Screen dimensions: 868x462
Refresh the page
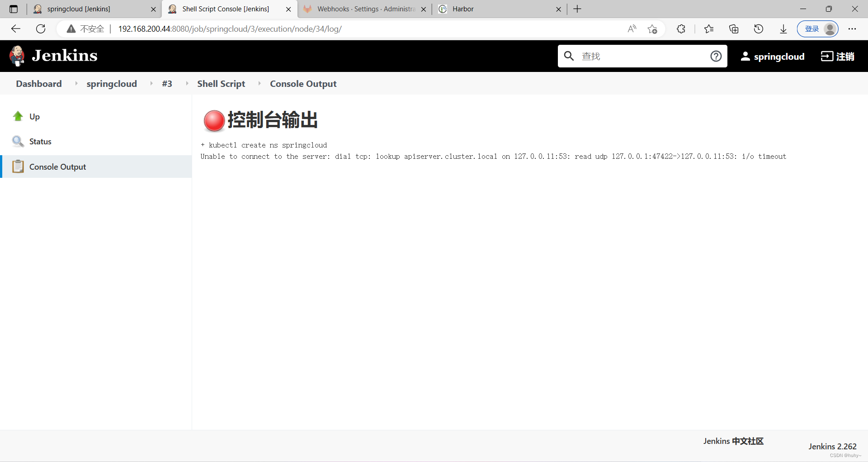pyautogui.click(x=41, y=29)
